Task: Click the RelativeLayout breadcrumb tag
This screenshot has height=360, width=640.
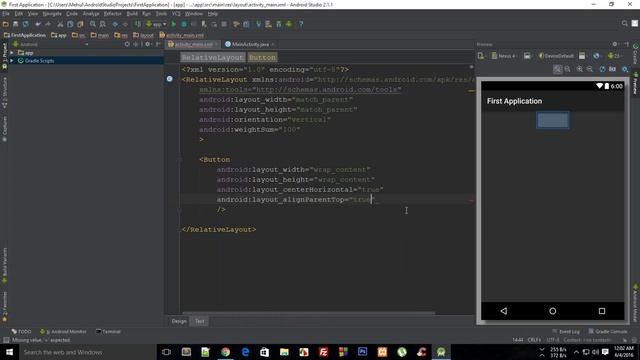Action: pos(213,58)
